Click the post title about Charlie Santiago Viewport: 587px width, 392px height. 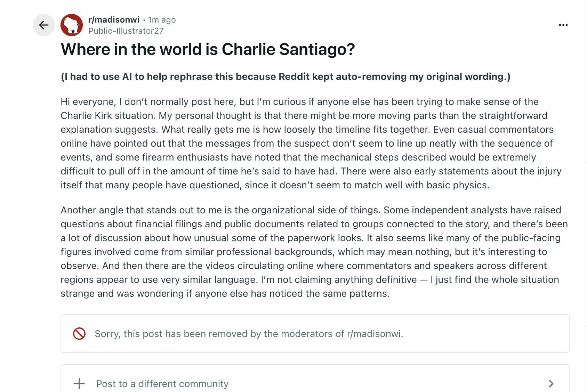point(208,49)
